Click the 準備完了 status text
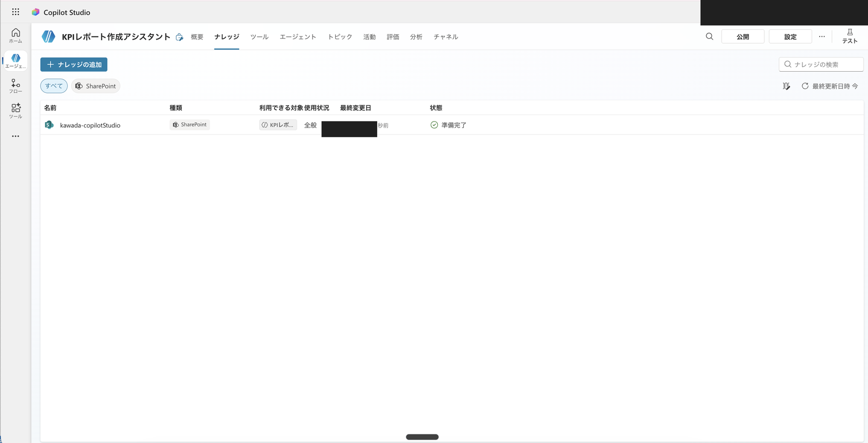This screenshot has height=443, width=868. click(454, 125)
